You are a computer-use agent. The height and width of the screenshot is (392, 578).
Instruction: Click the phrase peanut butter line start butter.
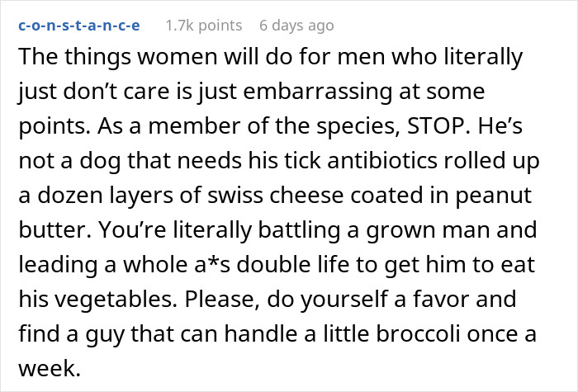pos(54,230)
